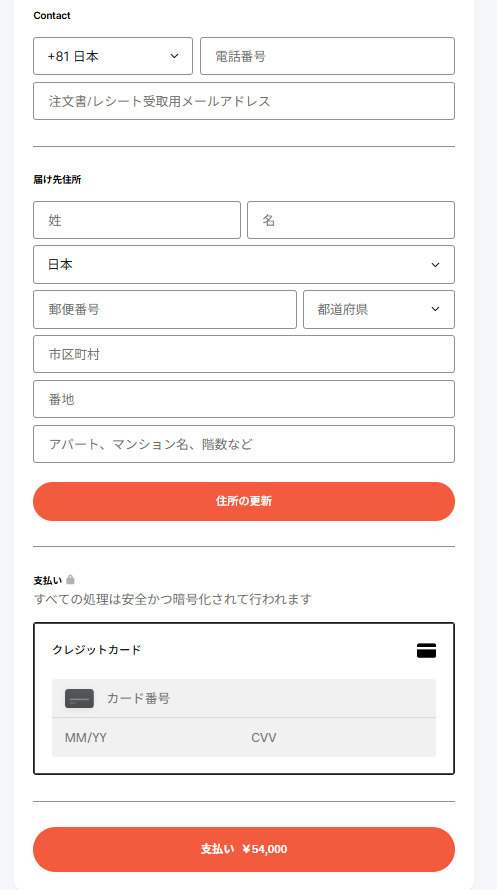This screenshot has width=497, height=890.
Task: Expand the 日本 country selector
Action: click(x=244, y=265)
